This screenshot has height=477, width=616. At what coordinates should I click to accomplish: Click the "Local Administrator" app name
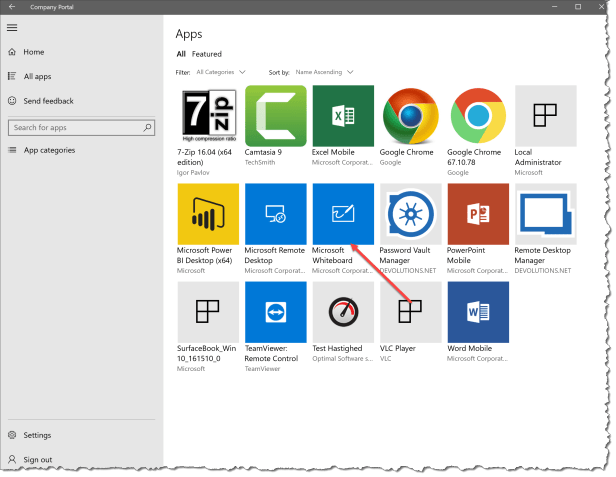(538, 157)
